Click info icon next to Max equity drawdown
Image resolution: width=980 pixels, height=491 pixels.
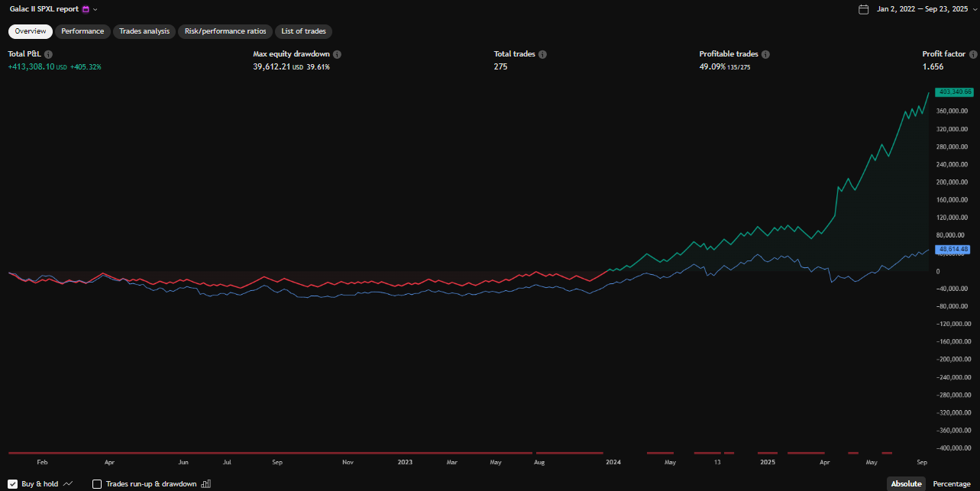pyautogui.click(x=337, y=55)
